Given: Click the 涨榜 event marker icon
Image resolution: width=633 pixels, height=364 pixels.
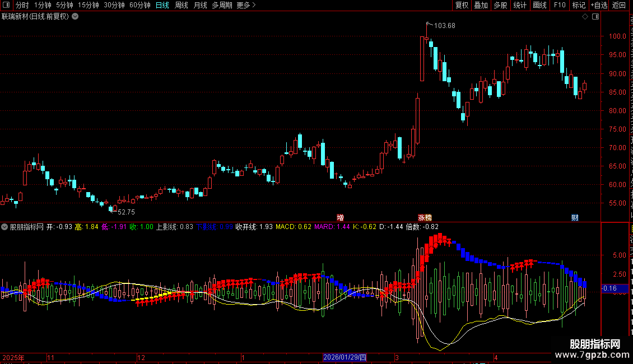Looking at the screenshot, I should point(425,217).
